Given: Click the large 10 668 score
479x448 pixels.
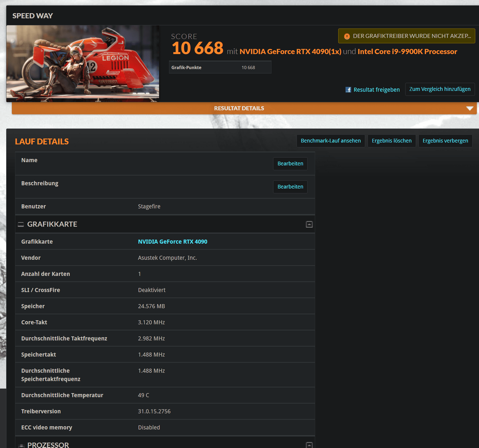Looking at the screenshot, I should tap(198, 48).
